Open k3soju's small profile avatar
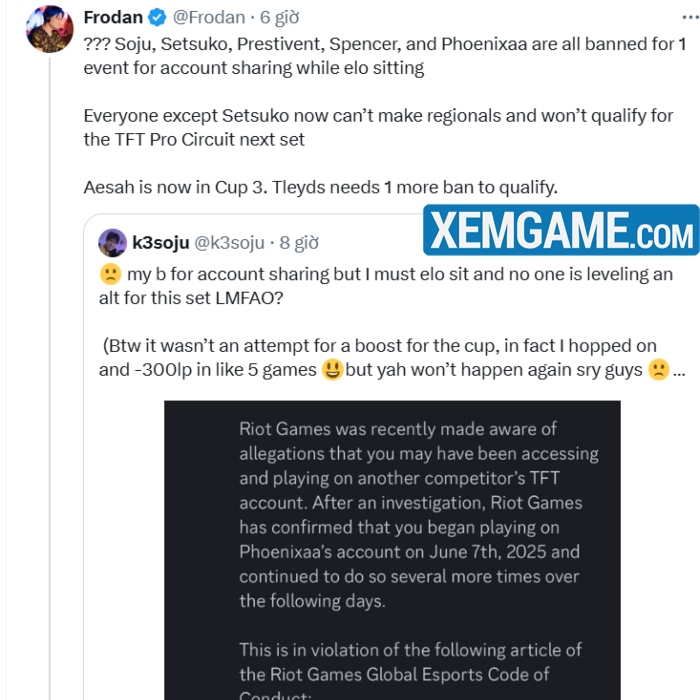 (113, 243)
